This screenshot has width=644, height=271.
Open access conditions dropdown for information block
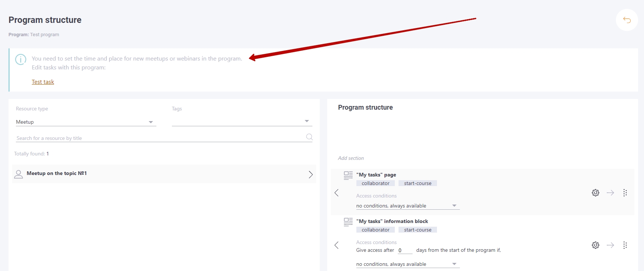pyautogui.click(x=408, y=264)
